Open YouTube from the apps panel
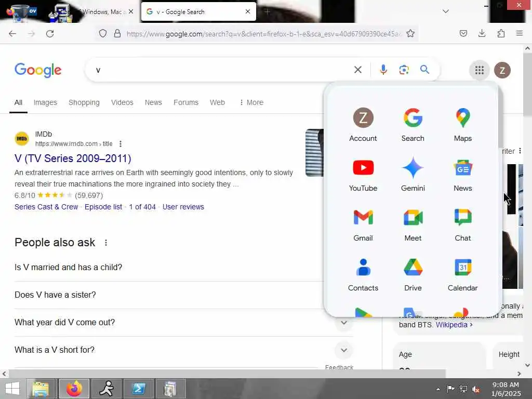 click(363, 175)
